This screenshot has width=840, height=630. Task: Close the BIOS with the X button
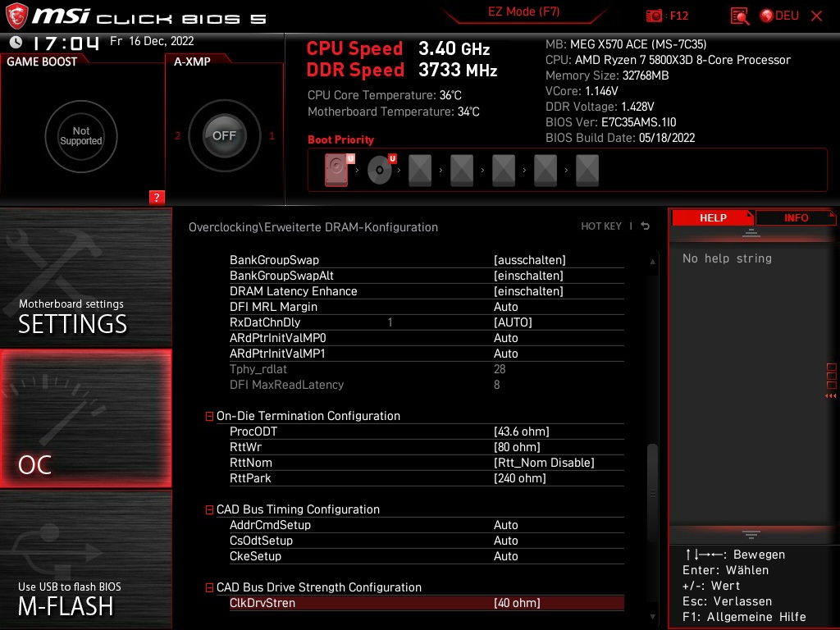tap(816, 16)
